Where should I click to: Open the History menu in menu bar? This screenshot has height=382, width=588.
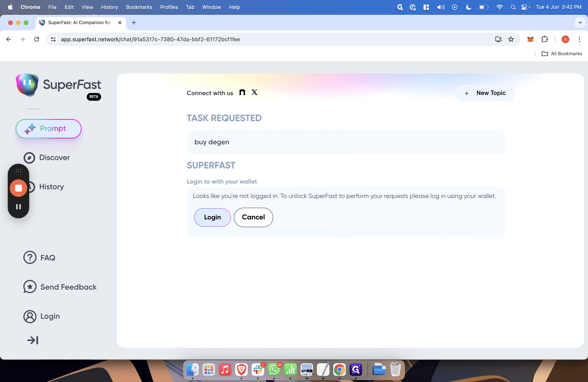click(x=109, y=7)
